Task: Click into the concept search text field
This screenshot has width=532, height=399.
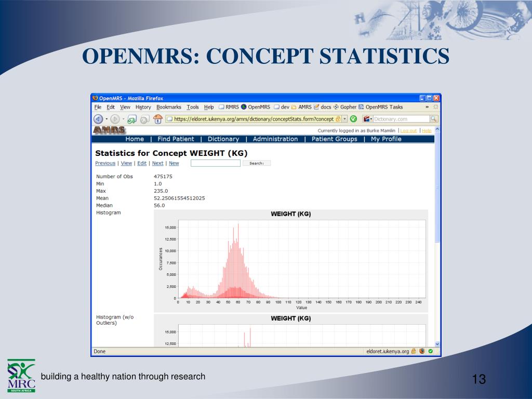Action: point(216,163)
